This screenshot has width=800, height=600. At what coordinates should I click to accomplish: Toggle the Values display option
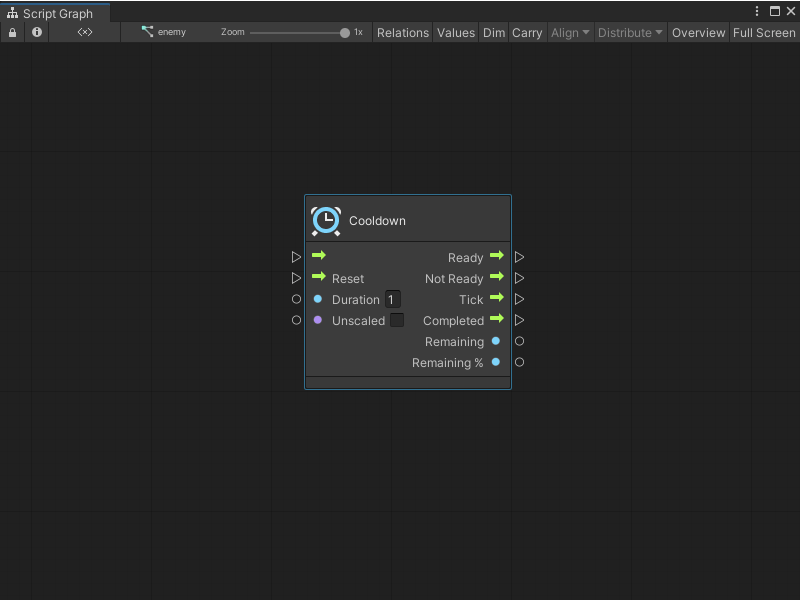(x=456, y=32)
